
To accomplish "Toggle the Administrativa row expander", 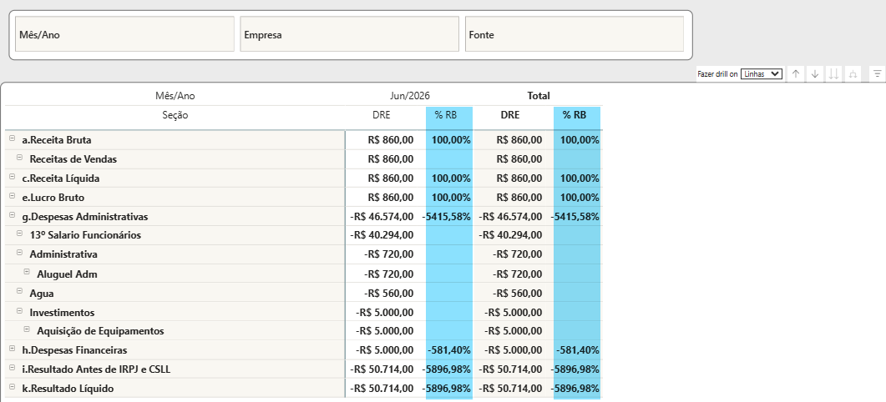I will (19, 253).
